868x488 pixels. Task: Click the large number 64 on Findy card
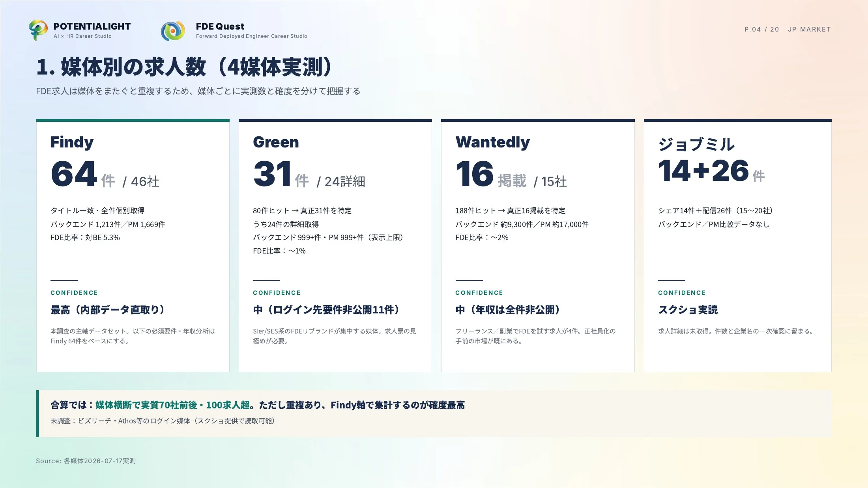pyautogui.click(x=74, y=174)
